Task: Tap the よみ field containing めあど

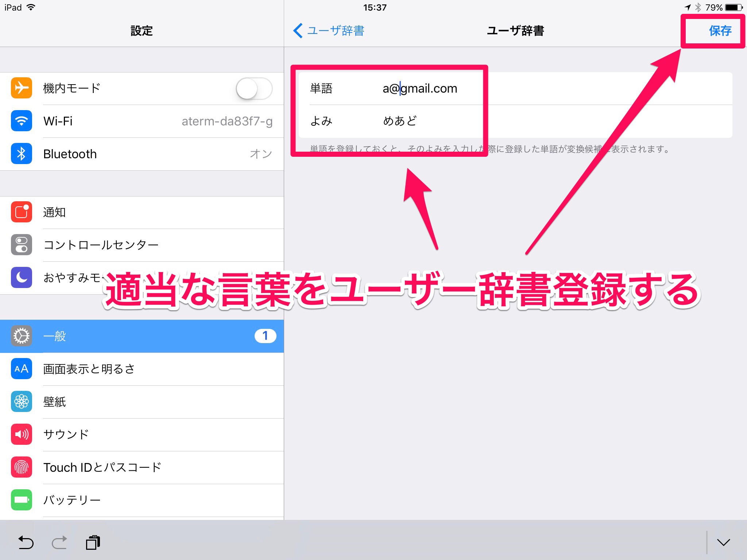Action: point(400,121)
